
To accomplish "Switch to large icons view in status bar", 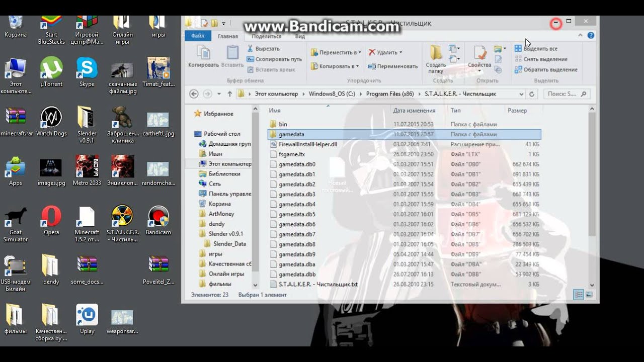I will coord(589,295).
